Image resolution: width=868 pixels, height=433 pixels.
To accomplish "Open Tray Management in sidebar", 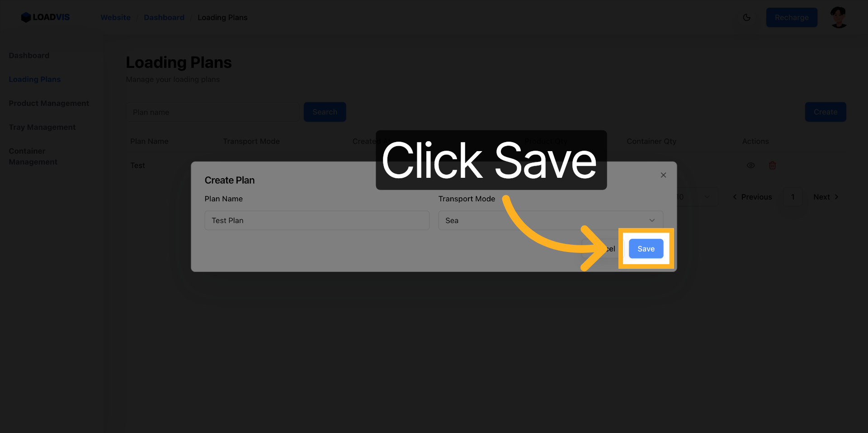I will 42,127.
